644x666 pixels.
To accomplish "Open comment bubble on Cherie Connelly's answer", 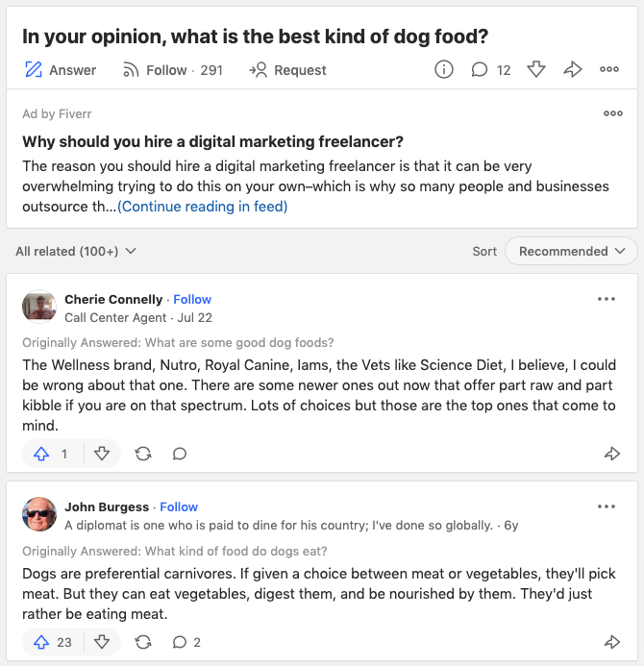I will click(x=179, y=454).
